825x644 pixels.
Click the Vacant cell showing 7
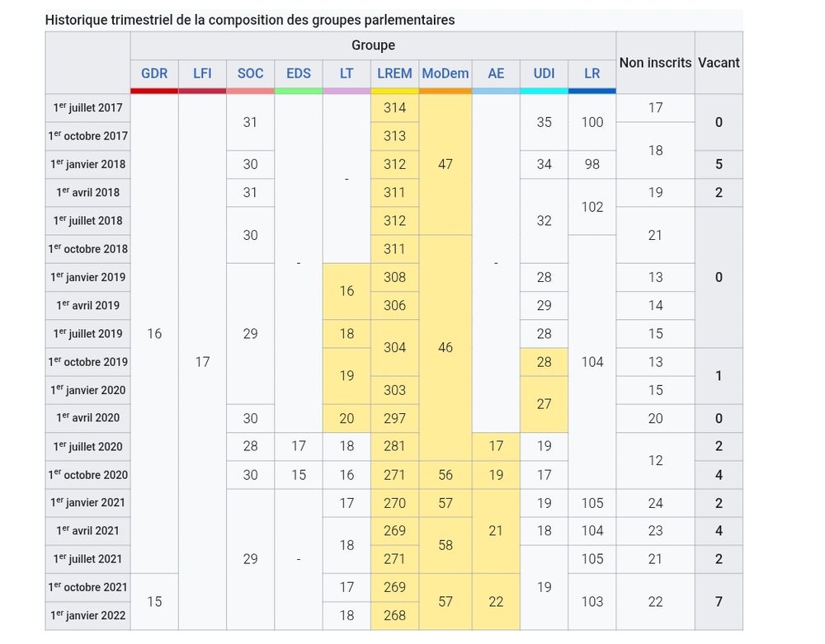(719, 601)
